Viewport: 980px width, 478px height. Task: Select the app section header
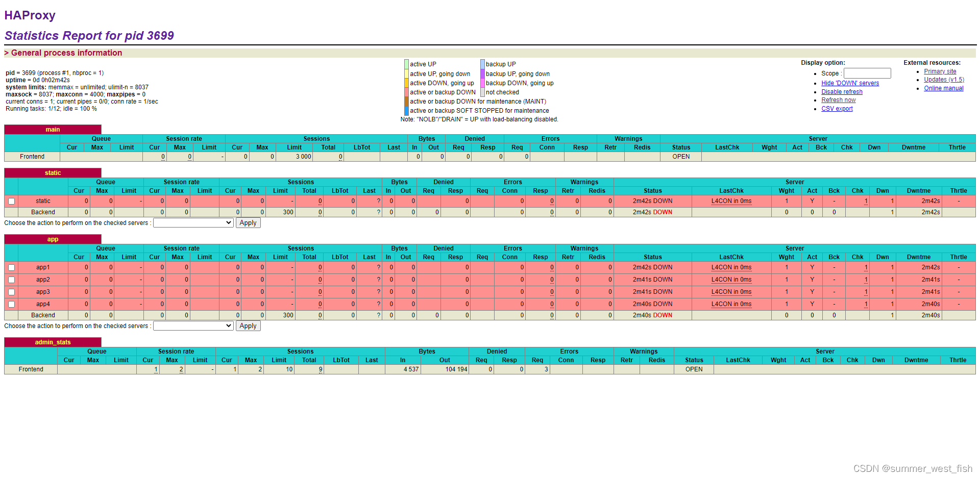pos(53,239)
